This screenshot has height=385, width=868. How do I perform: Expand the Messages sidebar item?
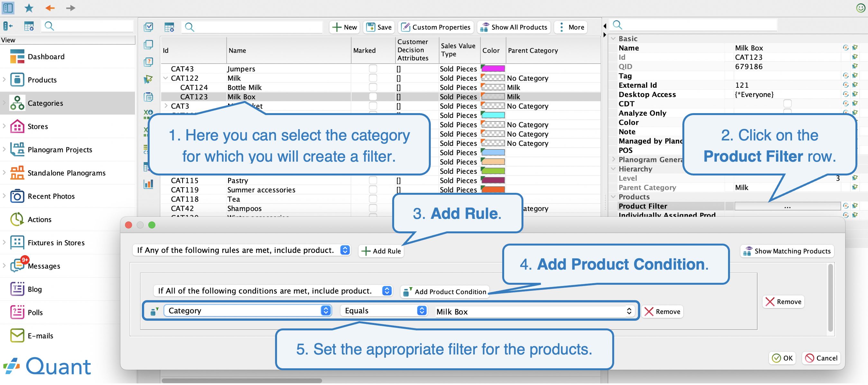(x=4, y=266)
